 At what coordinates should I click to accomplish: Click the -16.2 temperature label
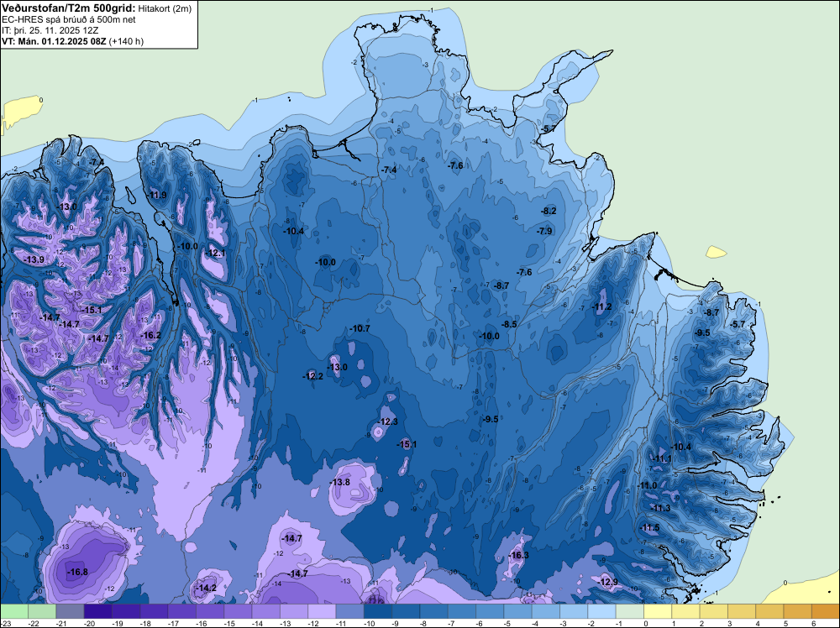(150, 335)
